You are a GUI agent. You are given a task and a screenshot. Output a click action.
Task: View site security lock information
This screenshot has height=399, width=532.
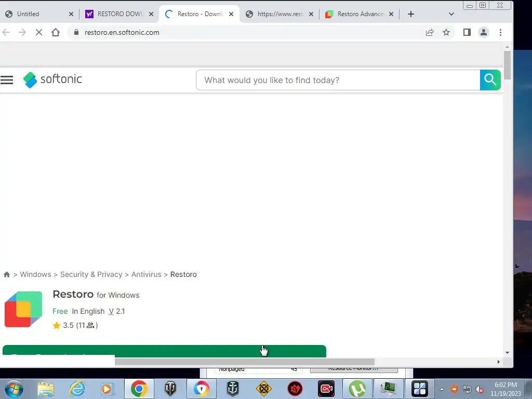point(76,32)
